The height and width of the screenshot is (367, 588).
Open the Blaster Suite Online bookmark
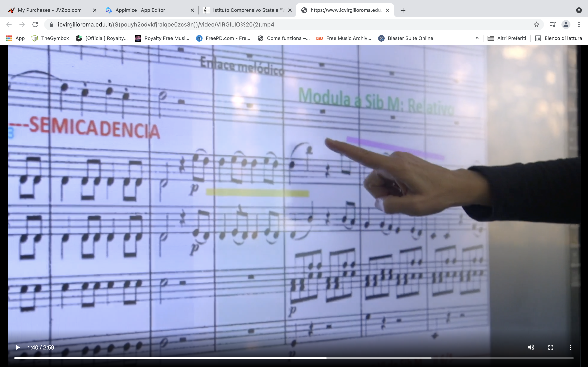[405, 38]
